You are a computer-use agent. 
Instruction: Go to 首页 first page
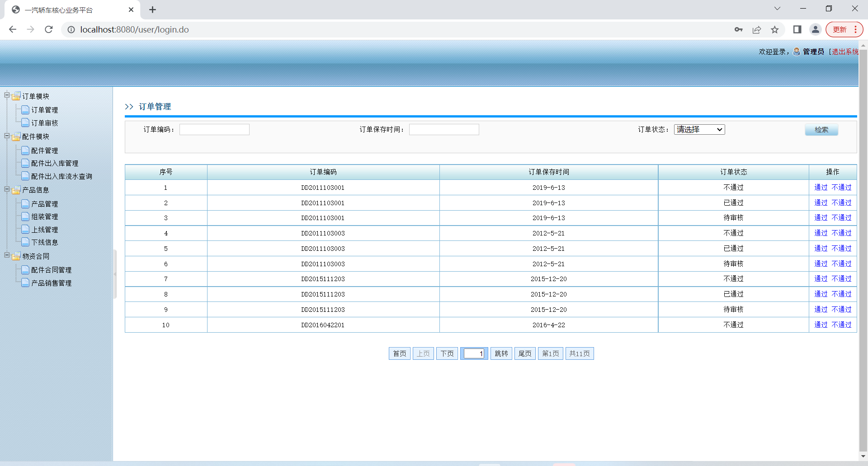pyautogui.click(x=400, y=353)
